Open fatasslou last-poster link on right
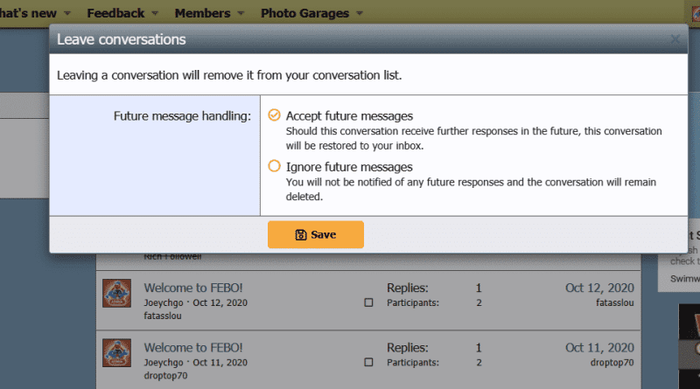This screenshot has height=389, width=700. 615,303
